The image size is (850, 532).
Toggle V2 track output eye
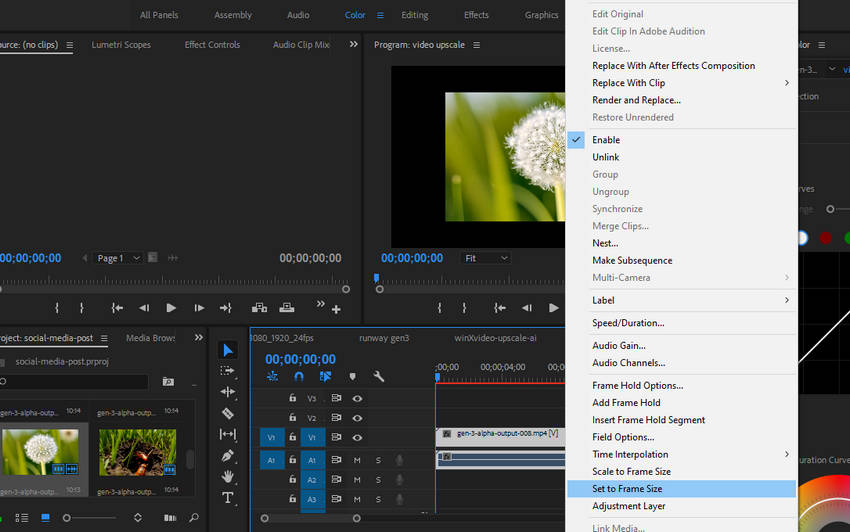pos(357,418)
